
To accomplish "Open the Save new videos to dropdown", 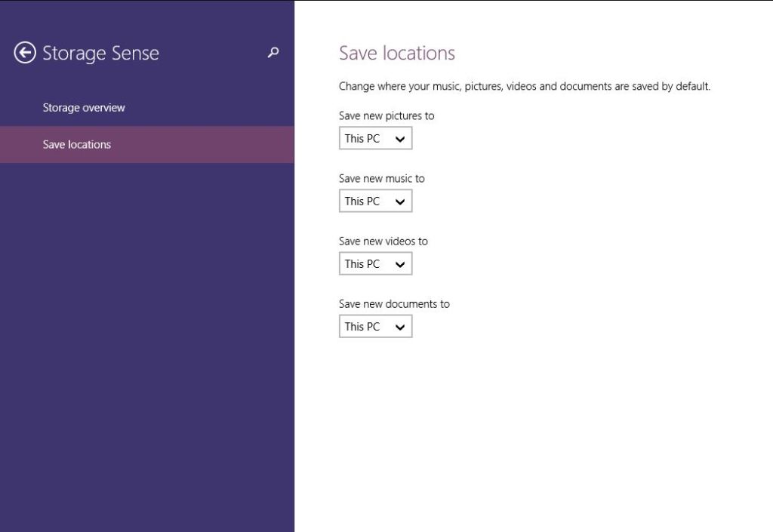I will click(375, 263).
